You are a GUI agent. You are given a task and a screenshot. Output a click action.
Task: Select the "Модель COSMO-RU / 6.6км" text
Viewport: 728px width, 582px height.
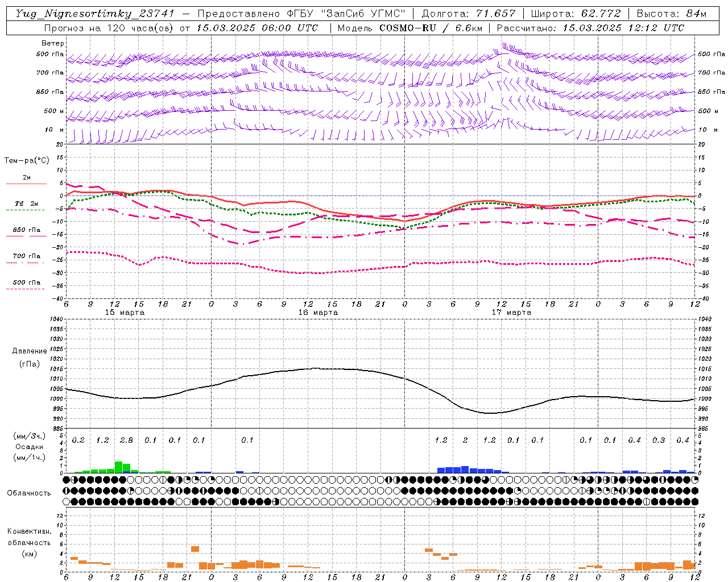point(410,28)
